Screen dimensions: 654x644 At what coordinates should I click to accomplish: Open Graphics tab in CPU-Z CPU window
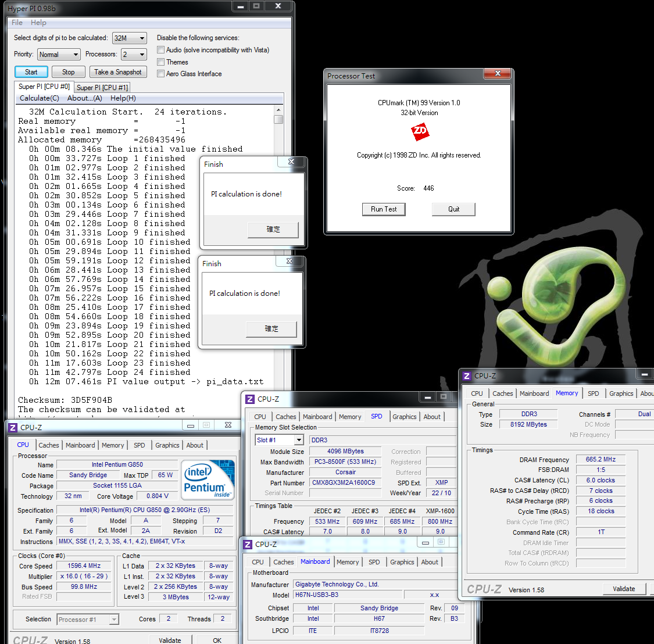pos(167,445)
